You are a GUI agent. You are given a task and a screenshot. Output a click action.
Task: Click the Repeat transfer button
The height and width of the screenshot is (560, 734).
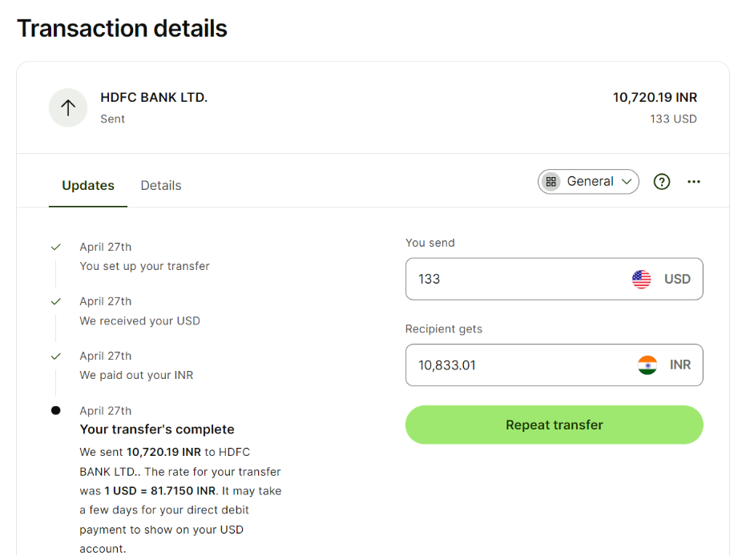(555, 425)
